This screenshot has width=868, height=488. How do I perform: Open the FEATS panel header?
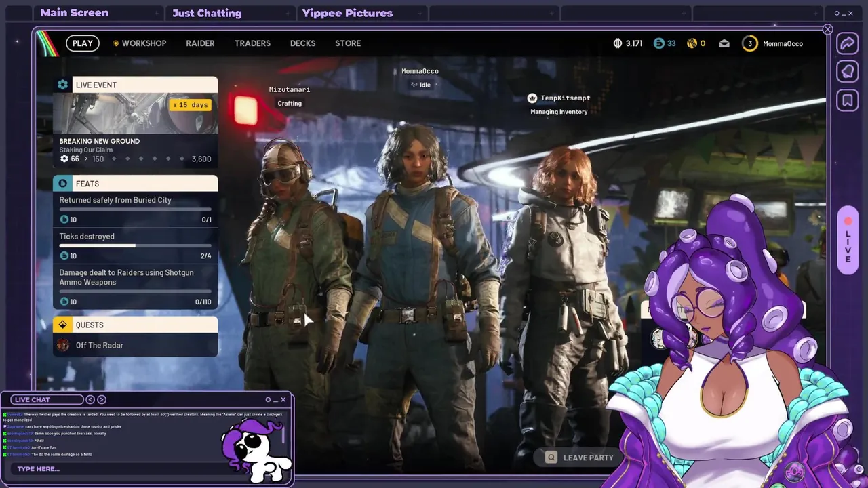[x=136, y=184]
